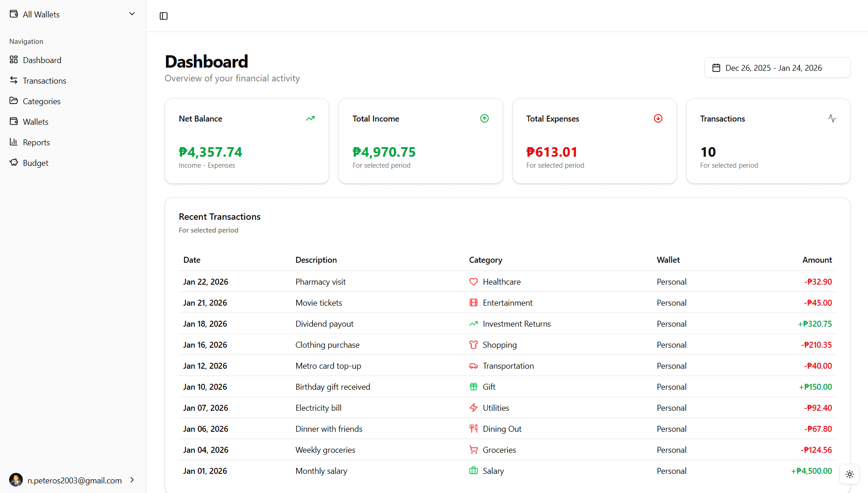
Task: Click the Total Income up-arrow icon
Action: coord(485,118)
